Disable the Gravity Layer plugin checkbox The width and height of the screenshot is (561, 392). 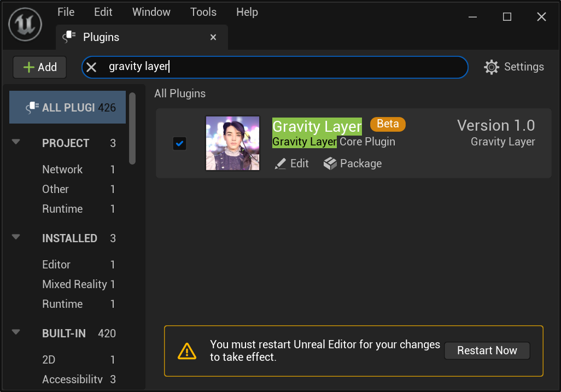[x=179, y=143]
